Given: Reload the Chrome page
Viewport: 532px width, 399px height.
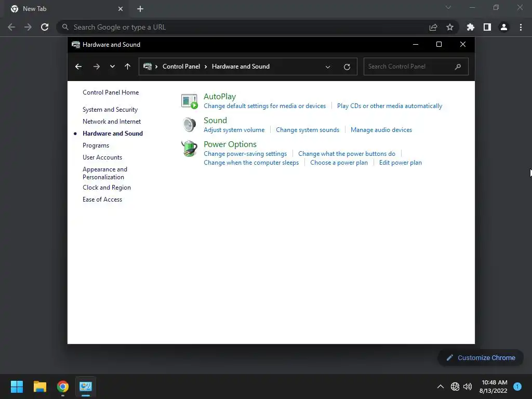Looking at the screenshot, I should pos(45,27).
